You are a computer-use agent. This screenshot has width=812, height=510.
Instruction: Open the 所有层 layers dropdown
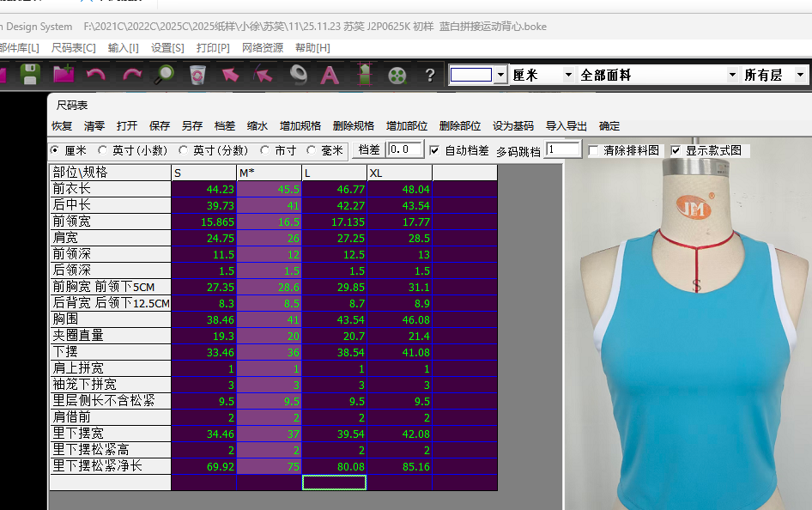pos(800,76)
